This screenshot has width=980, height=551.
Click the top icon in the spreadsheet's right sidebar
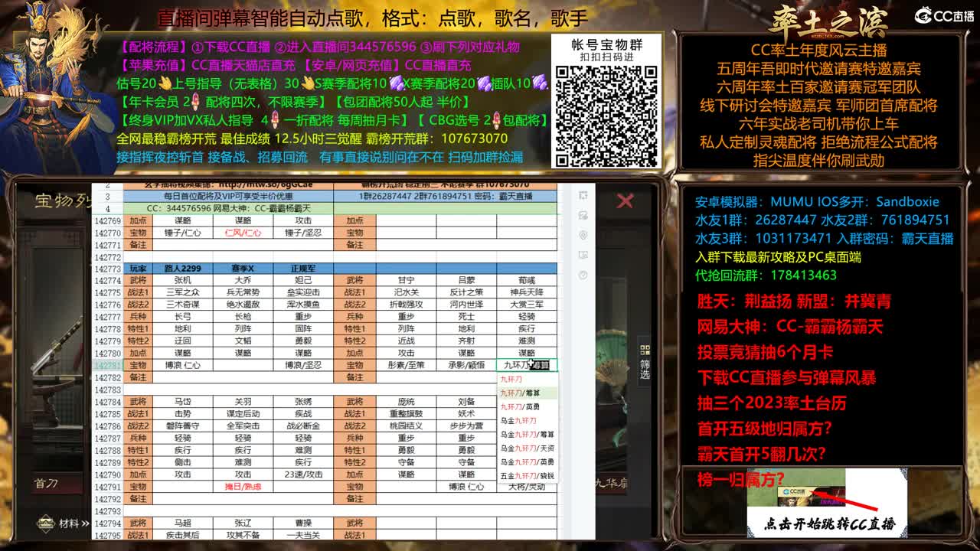(583, 195)
